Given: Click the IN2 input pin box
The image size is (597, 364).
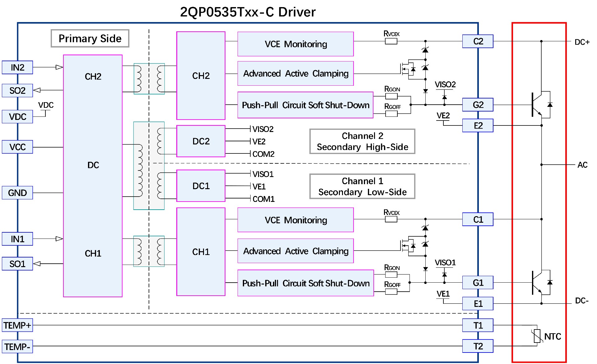Looking at the screenshot, I should tap(17, 67).
